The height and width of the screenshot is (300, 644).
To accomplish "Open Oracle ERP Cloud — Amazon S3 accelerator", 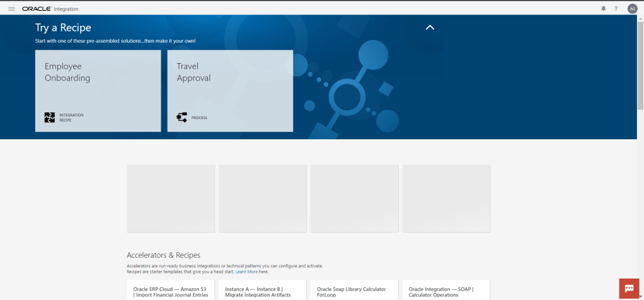I will tap(171, 291).
